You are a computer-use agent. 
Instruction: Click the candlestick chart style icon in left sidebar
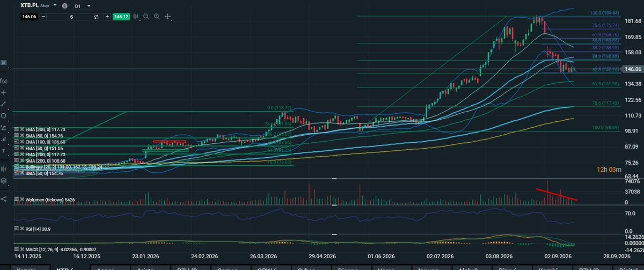[x=4, y=169]
